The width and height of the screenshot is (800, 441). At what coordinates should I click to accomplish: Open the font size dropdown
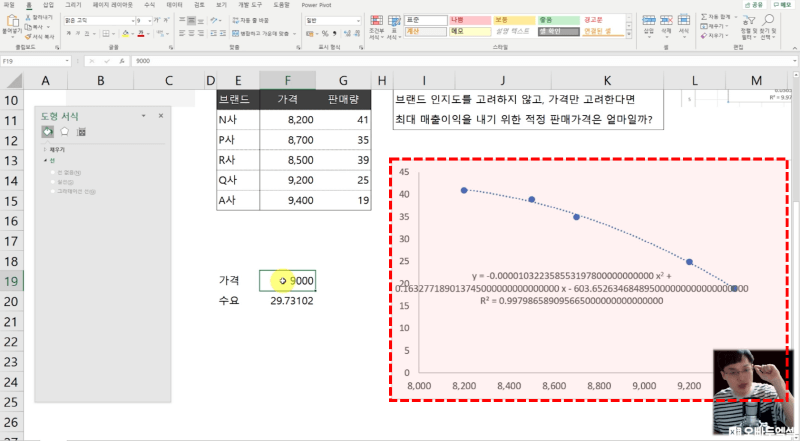click(149, 20)
